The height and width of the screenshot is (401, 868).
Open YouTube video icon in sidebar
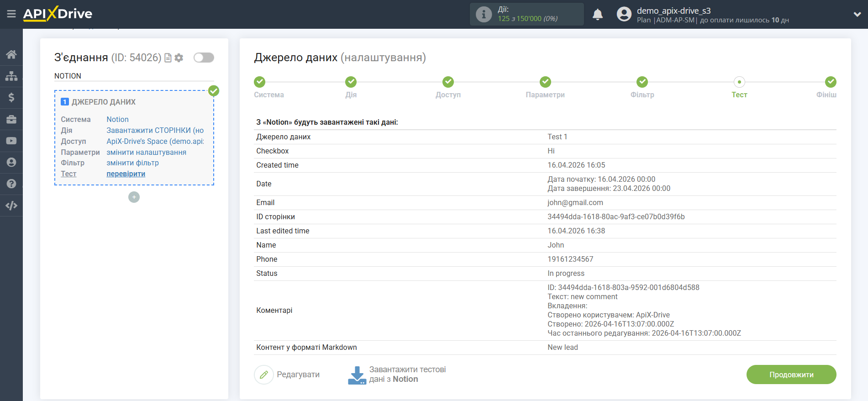pos(11,141)
